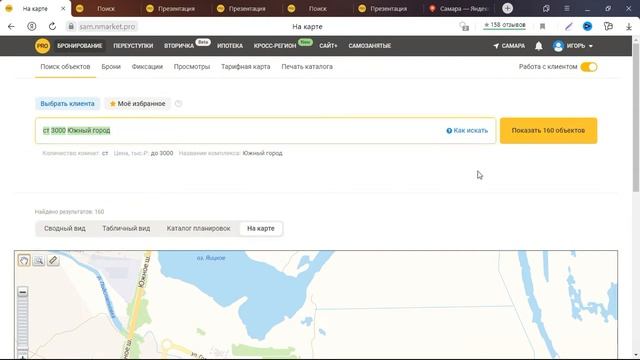Image resolution: width=640 pixels, height=360 pixels.
Task: Switch to Фиксации tab
Action: point(147,67)
